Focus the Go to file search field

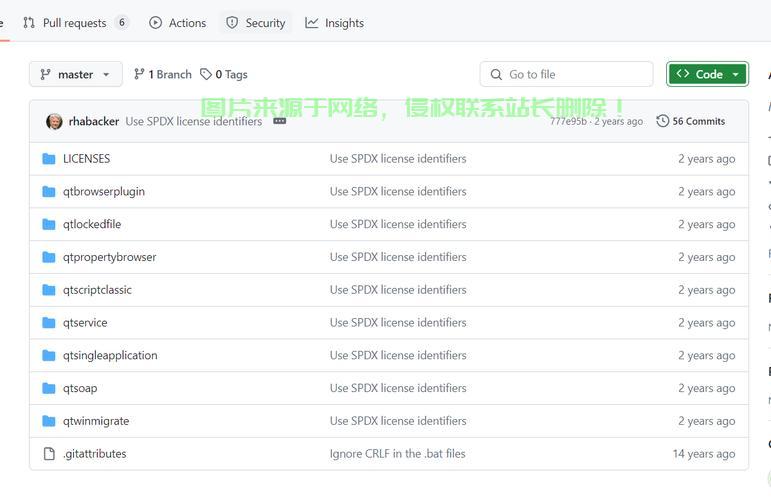tap(566, 74)
